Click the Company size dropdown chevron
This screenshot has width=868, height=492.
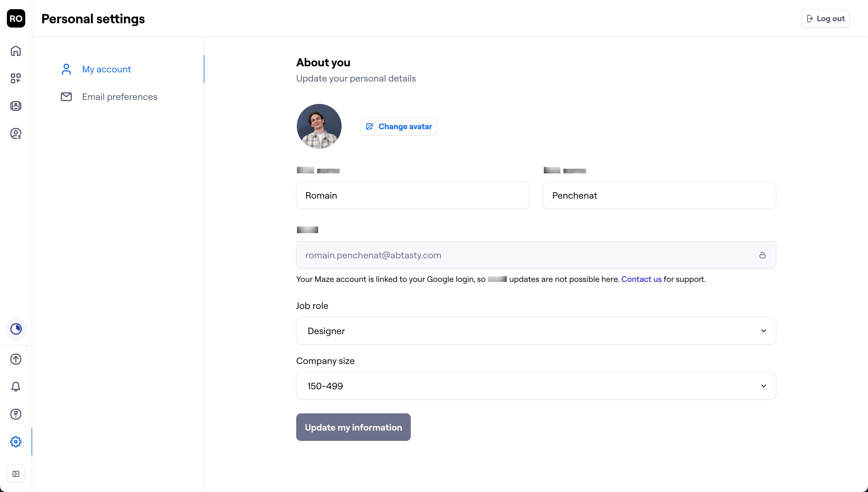coord(763,386)
